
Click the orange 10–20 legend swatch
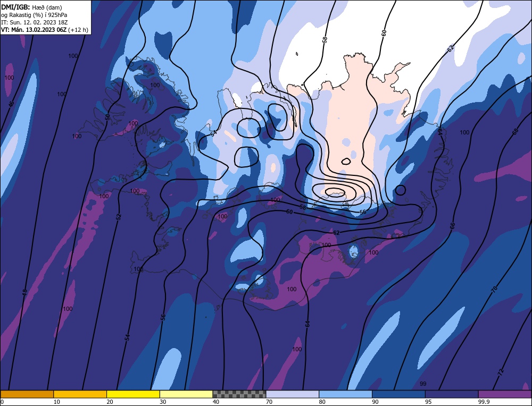click(x=80, y=394)
